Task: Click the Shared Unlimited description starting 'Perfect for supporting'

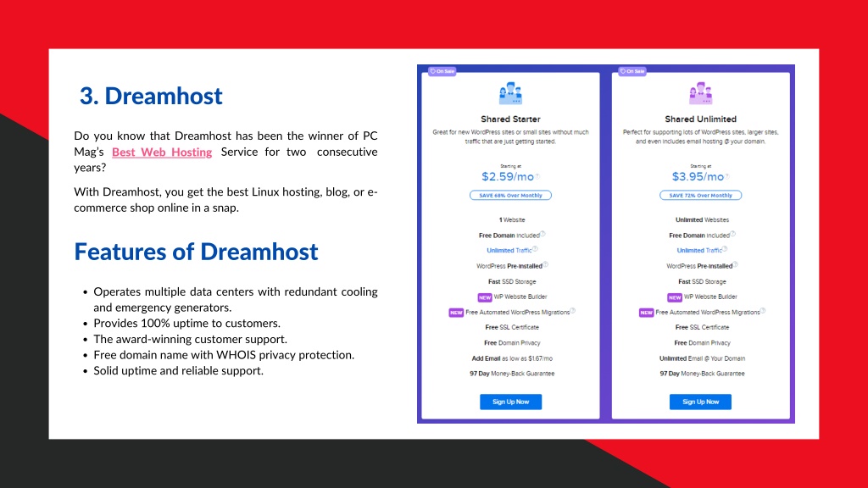Action: (700, 136)
